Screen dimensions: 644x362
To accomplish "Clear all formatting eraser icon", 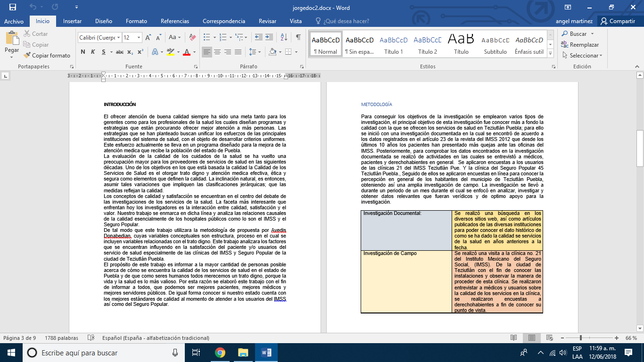I will (192, 37).
